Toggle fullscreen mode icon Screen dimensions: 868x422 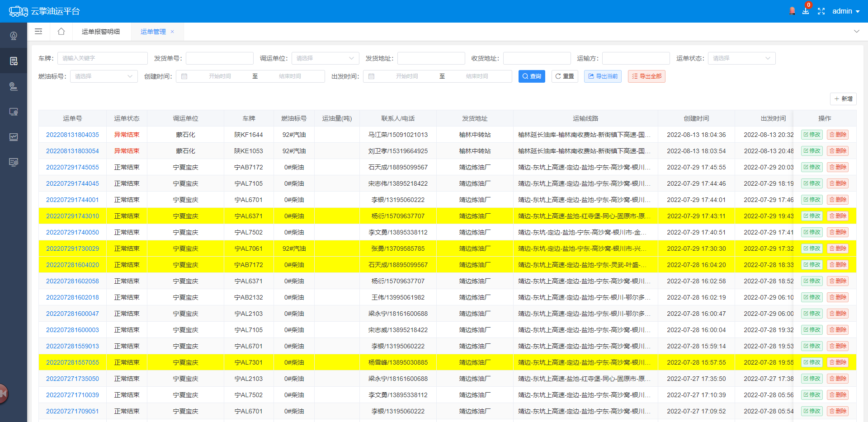click(821, 11)
